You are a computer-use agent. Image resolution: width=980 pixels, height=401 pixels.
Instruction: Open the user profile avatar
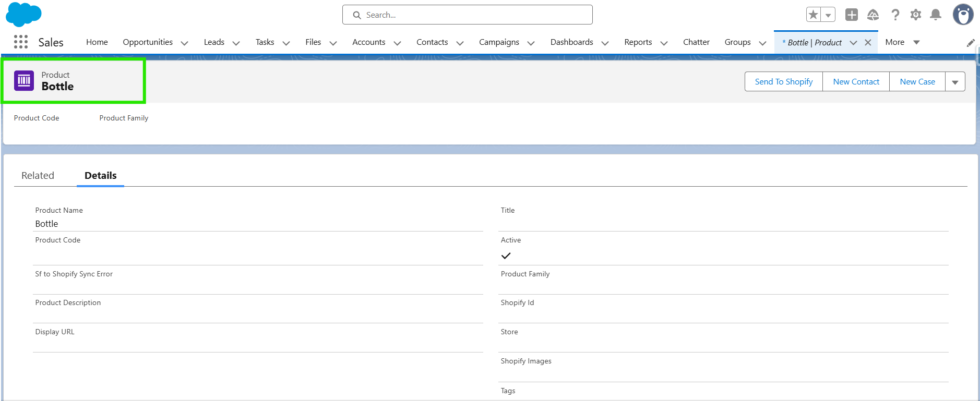click(x=963, y=15)
